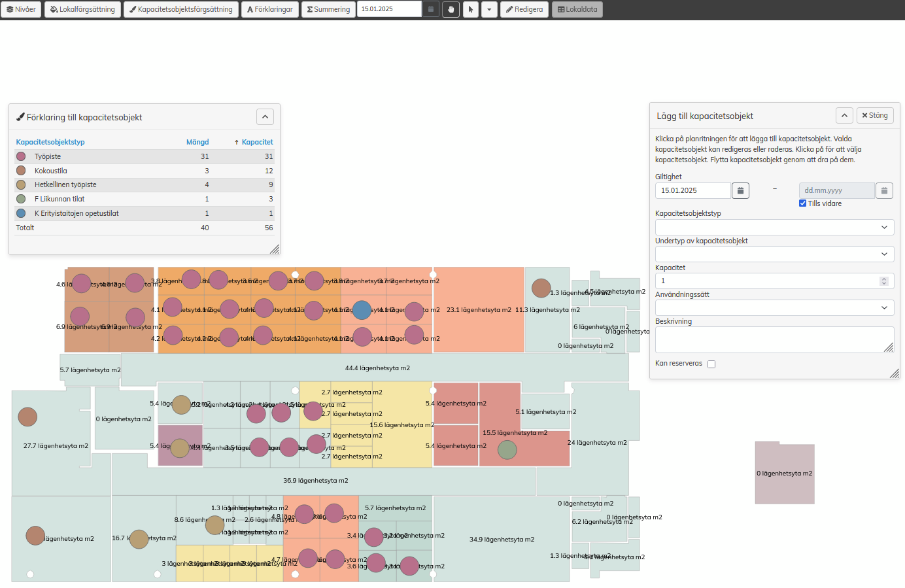
Task: Open the Lokalfärgsättning menu
Action: pyautogui.click(x=82, y=9)
